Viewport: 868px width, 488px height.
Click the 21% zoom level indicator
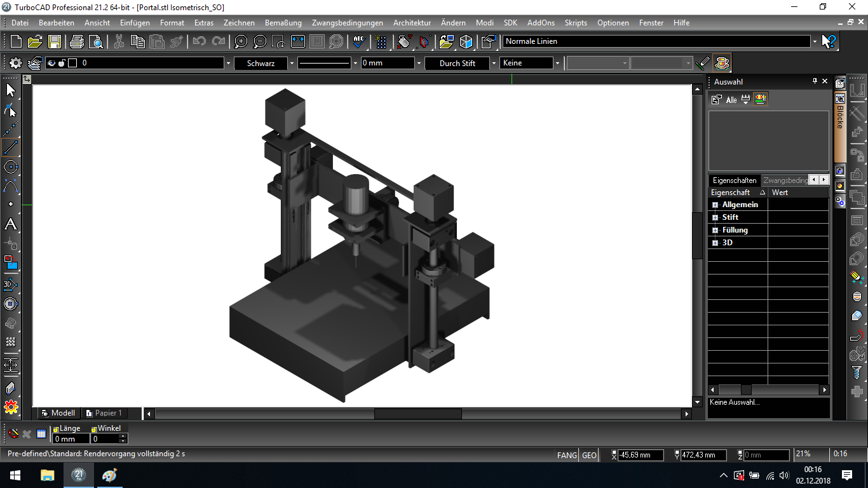[x=804, y=454]
